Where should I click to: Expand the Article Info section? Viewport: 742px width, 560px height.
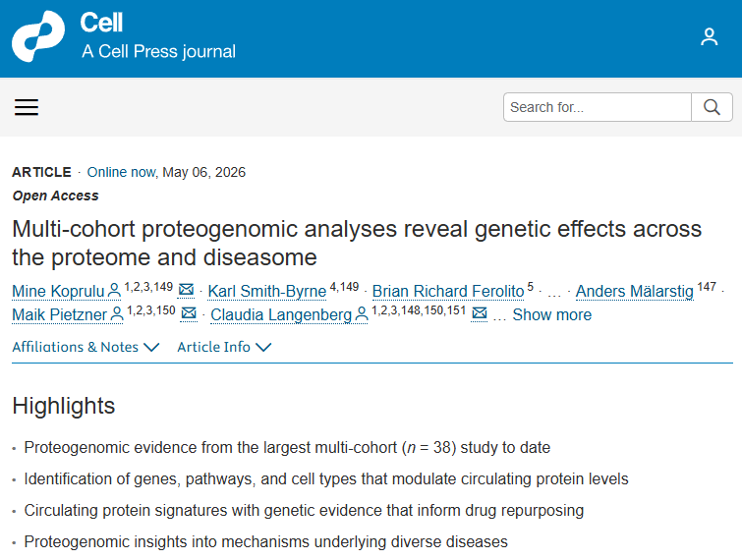click(224, 347)
